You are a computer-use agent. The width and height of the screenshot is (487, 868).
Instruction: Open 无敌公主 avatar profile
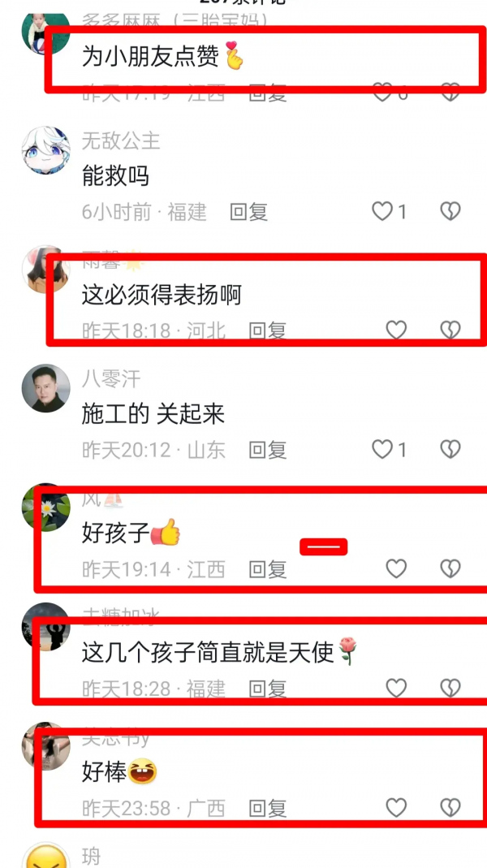tap(46, 150)
